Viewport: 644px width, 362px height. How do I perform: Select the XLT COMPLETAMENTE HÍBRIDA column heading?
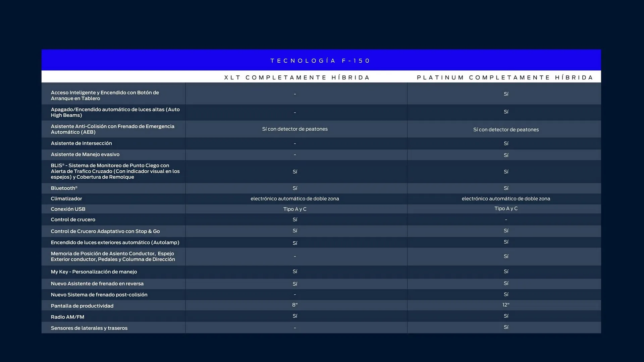[x=297, y=77]
